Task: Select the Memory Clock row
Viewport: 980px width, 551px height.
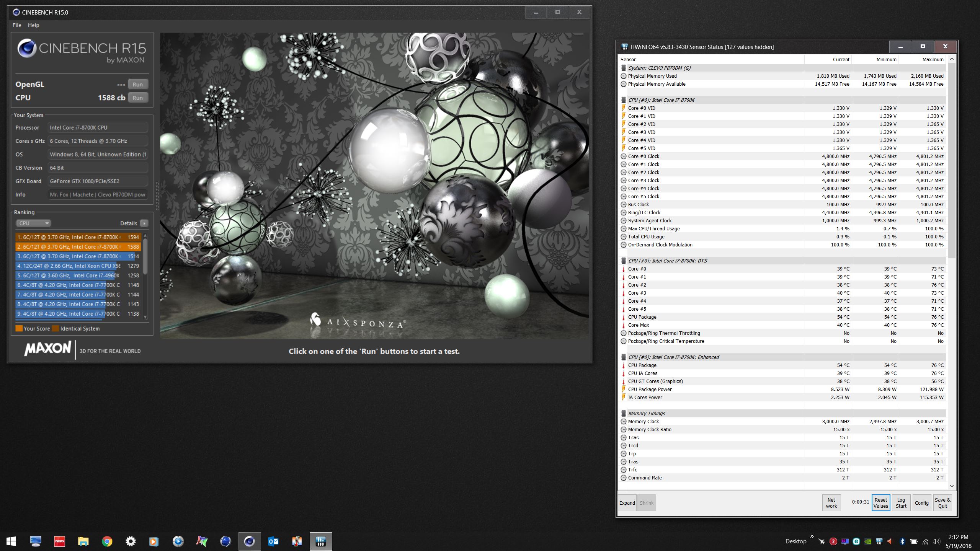Action: [782, 421]
